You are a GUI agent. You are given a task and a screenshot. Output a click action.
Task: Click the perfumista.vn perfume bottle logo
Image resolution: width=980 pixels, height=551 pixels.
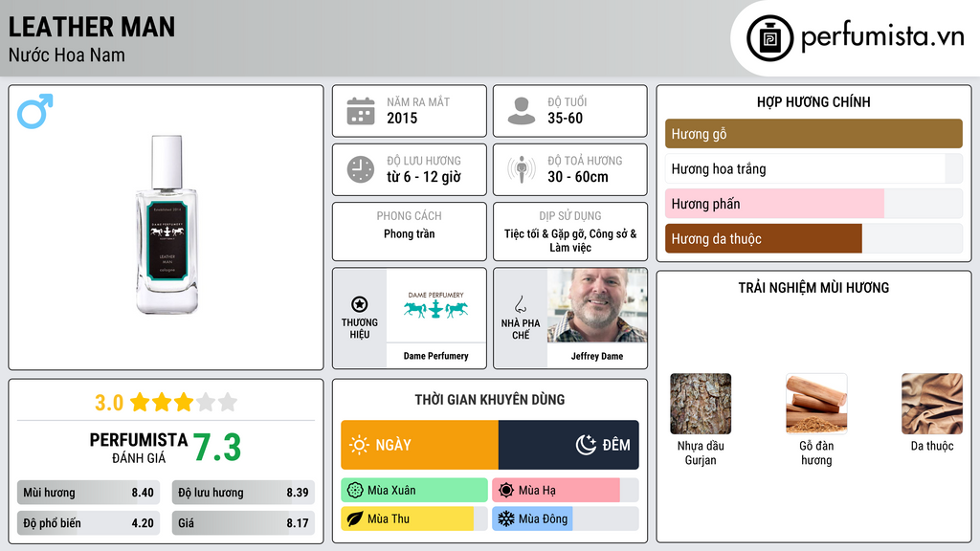click(x=769, y=38)
